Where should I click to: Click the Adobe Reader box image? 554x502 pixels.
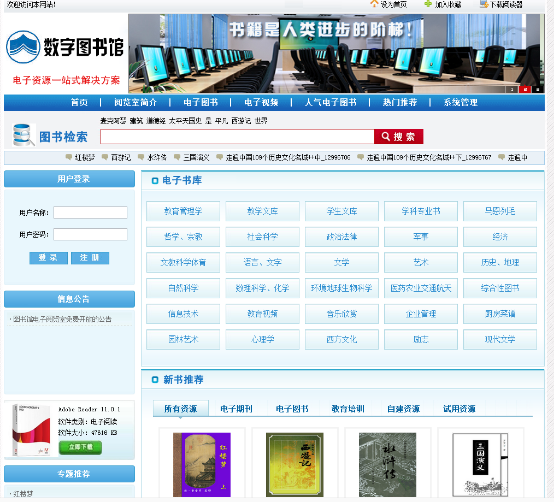click(x=31, y=430)
